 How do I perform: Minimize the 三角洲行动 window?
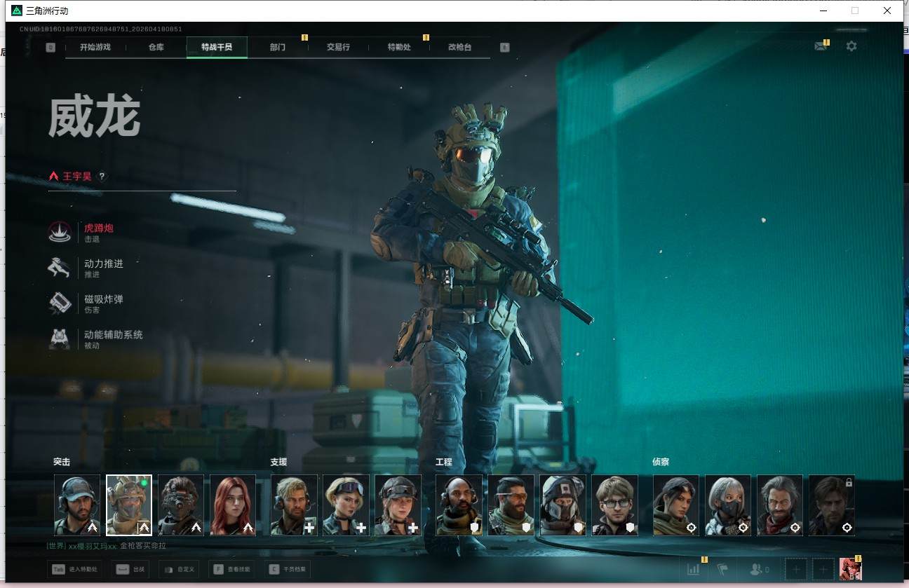(x=823, y=11)
